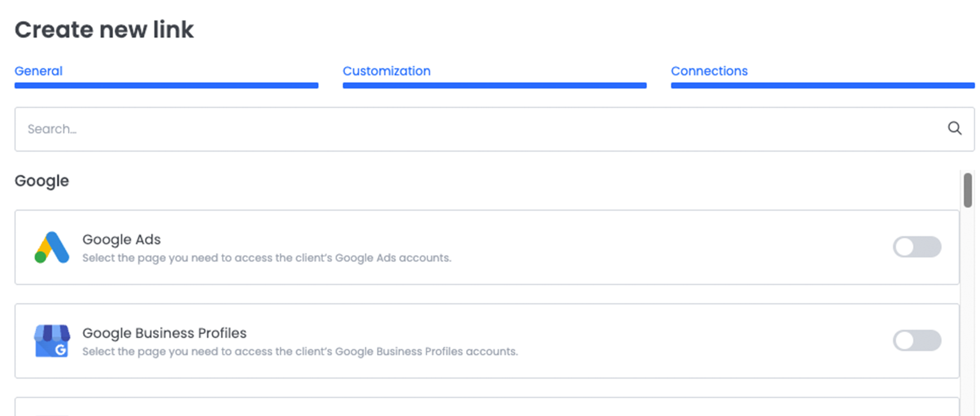Click the Google Ads title text
Screen dimensions: 980x416
121,240
